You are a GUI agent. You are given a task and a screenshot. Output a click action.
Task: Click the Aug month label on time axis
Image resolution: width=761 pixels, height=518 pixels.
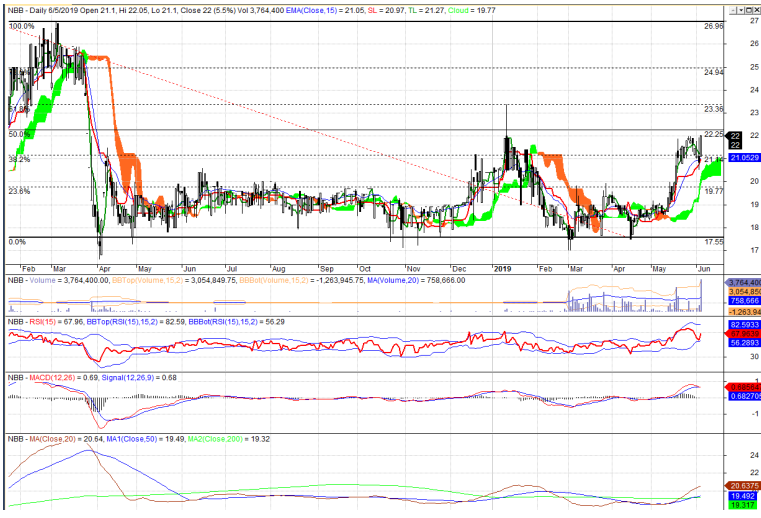[x=279, y=268]
